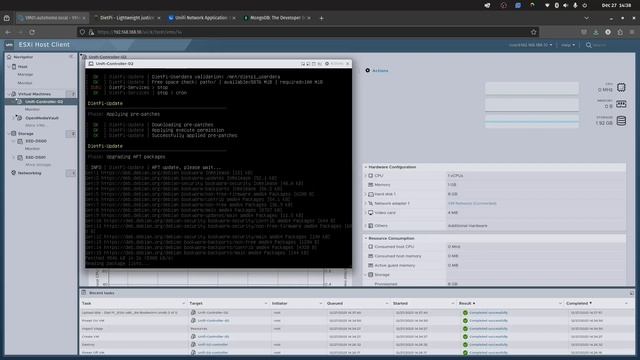
Task: Expand the Video card row
Action: pos(366,213)
